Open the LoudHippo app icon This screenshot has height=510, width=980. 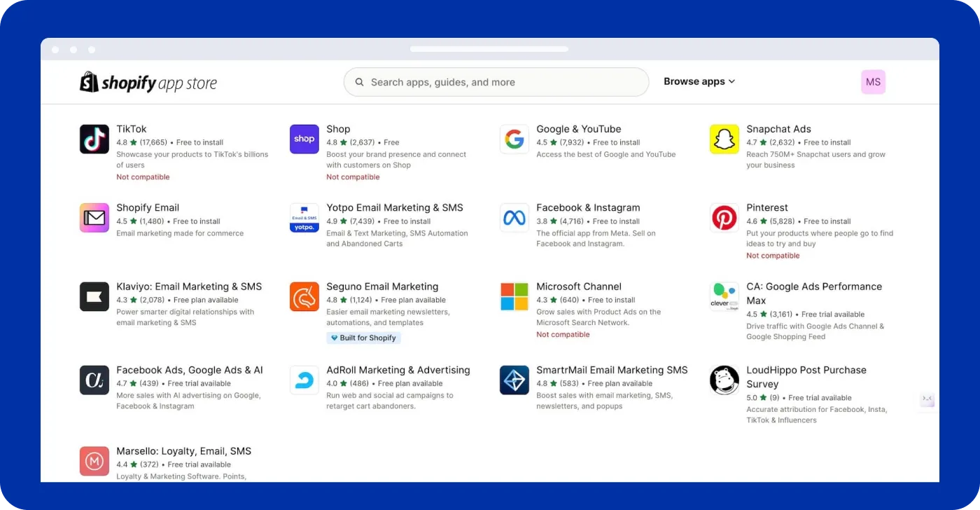tap(724, 380)
